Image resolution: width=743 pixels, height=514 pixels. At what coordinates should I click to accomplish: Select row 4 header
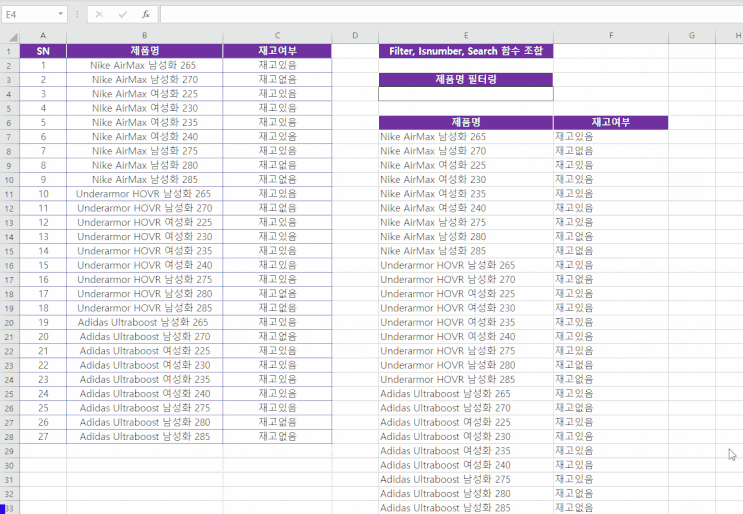coord(9,94)
